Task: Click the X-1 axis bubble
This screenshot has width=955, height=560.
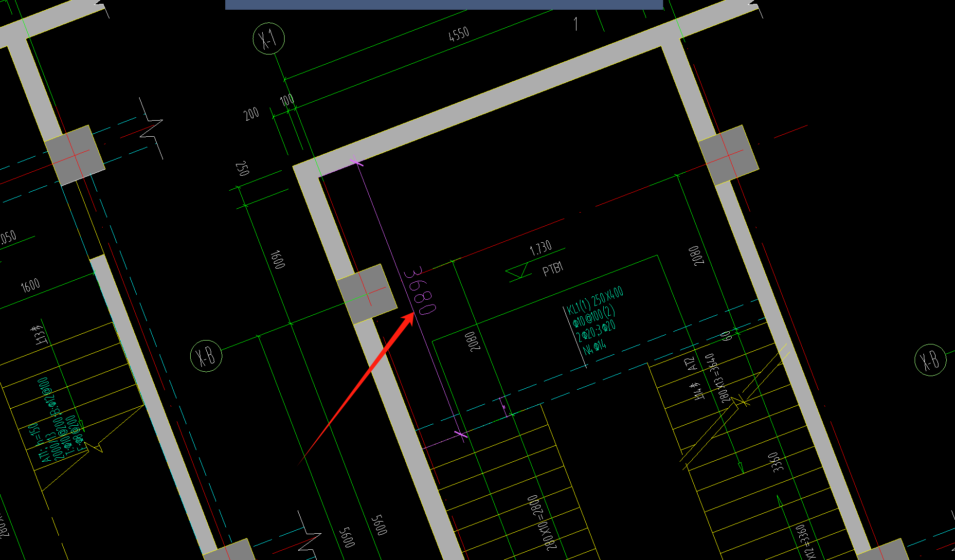Action: (269, 38)
